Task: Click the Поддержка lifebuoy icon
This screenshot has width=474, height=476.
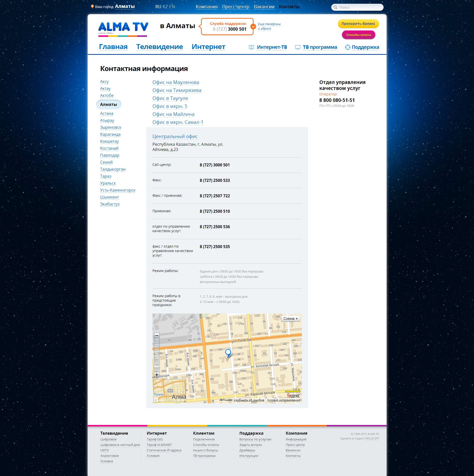Action: pos(347,47)
